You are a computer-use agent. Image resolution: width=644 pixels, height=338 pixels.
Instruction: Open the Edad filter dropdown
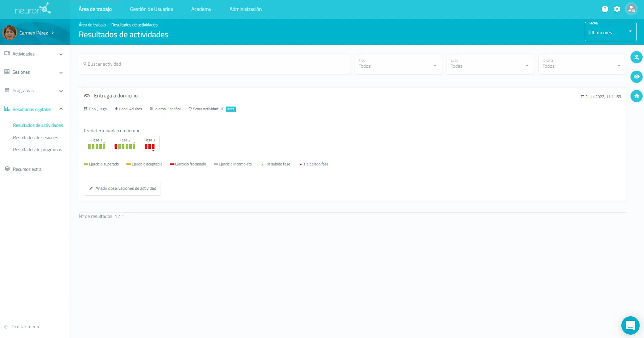pyautogui.click(x=490, y=64)
